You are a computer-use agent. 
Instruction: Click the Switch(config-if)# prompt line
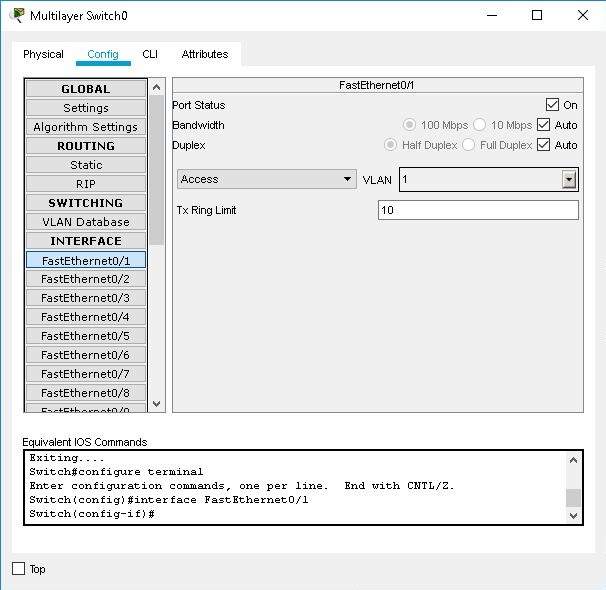click(x=92, y=514)
